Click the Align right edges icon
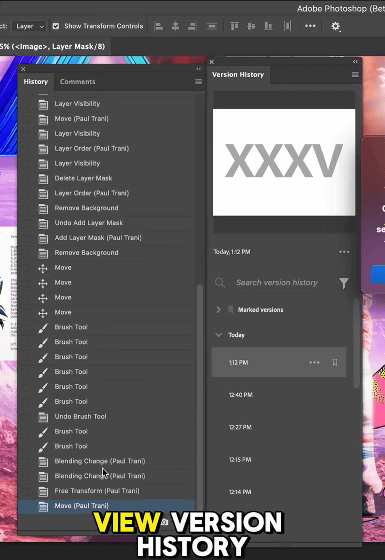This screenshot has height=560, width=385. tap(192, 26)
